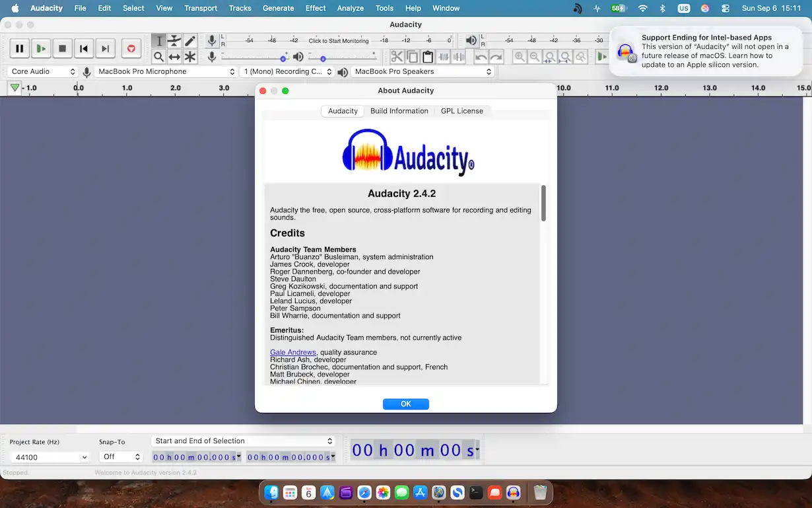The width and height of the screenshot is (812, 508).
Task: Click the Trim audio icon
Action: 443,57
